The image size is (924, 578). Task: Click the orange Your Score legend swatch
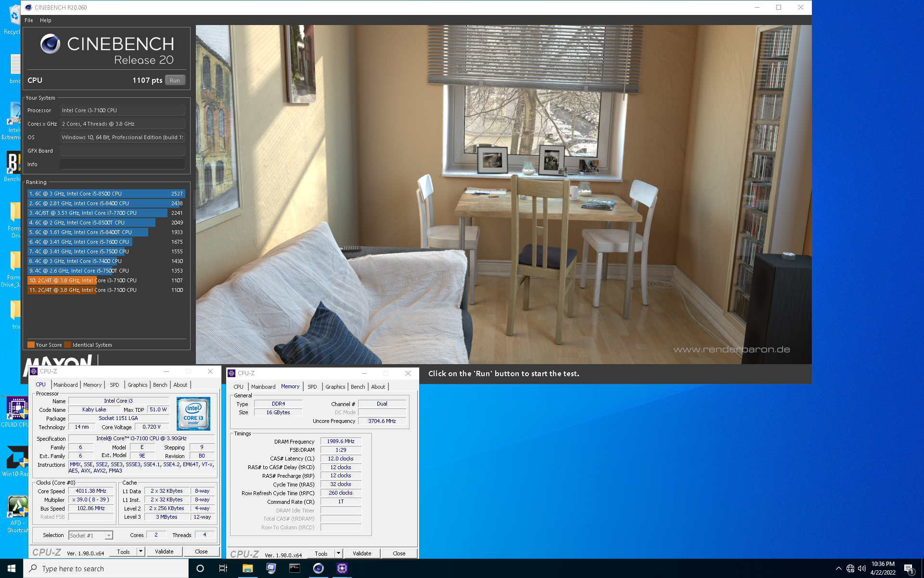point(31,345)
